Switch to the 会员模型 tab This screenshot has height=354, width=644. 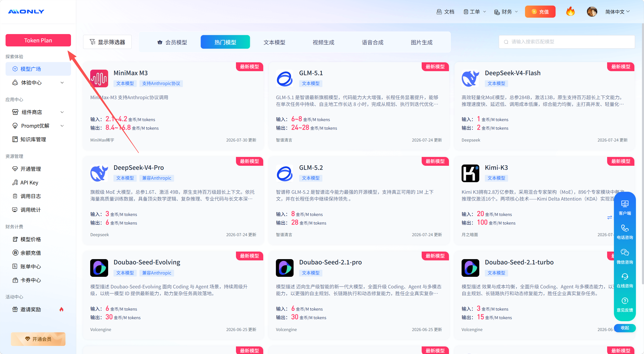tap(172, 42)
